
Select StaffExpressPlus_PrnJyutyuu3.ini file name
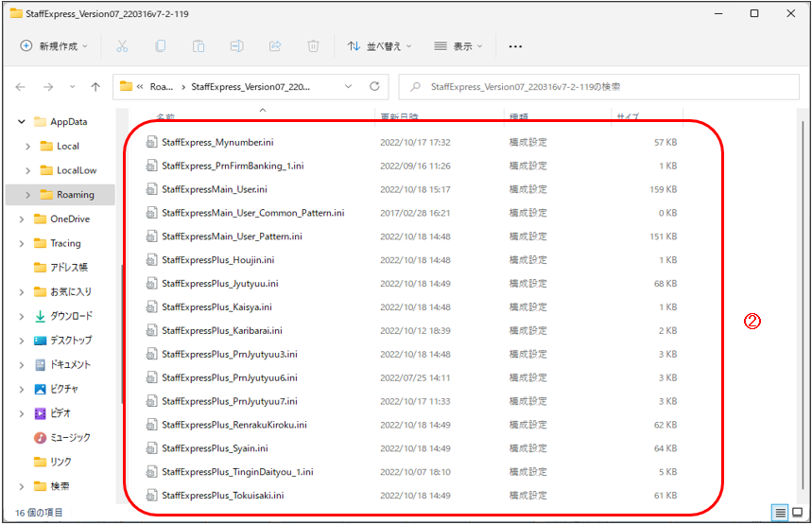tap(230, 354)
